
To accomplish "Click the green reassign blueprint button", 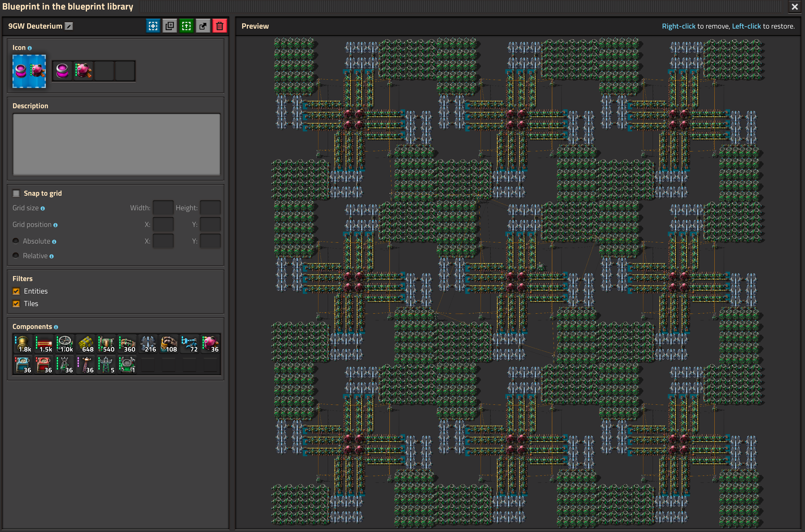I will click(x=186, y=26).
